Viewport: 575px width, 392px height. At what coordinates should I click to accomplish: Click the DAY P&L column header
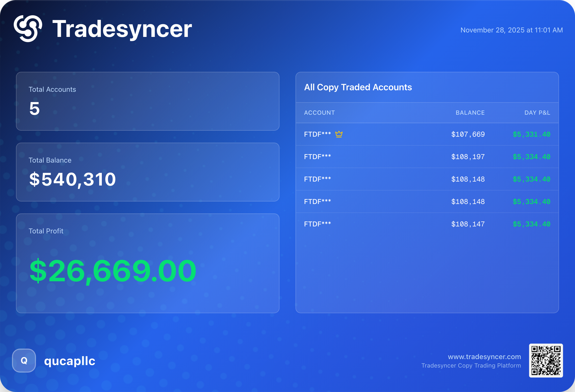(x=537, y=113)
